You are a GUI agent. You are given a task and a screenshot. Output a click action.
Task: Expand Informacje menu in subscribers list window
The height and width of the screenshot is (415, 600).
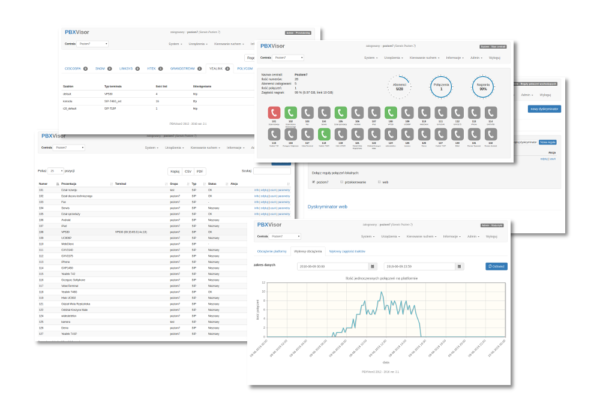(x=235, y=148)
